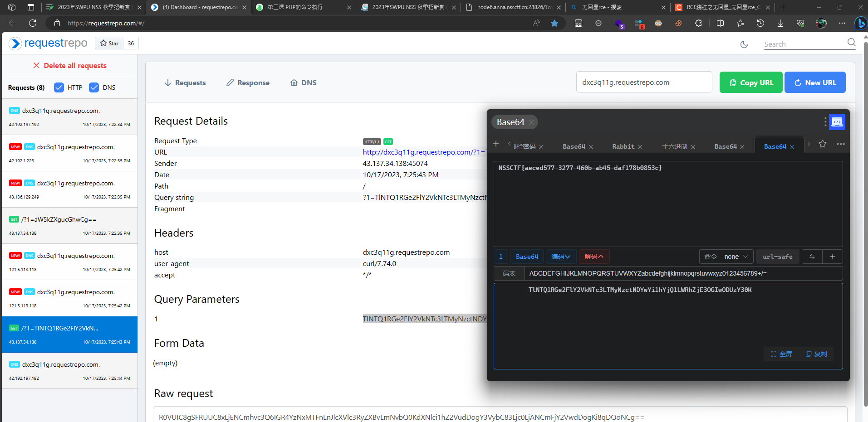
Task: Toggle the HTTP checkbox
Action: coord(59,87)
